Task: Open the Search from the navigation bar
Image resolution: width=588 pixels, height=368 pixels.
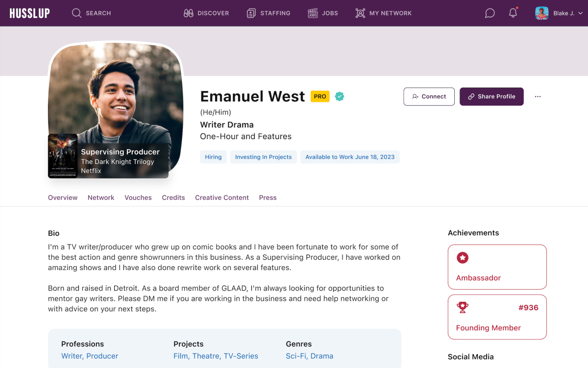Action: coord(91,13)
